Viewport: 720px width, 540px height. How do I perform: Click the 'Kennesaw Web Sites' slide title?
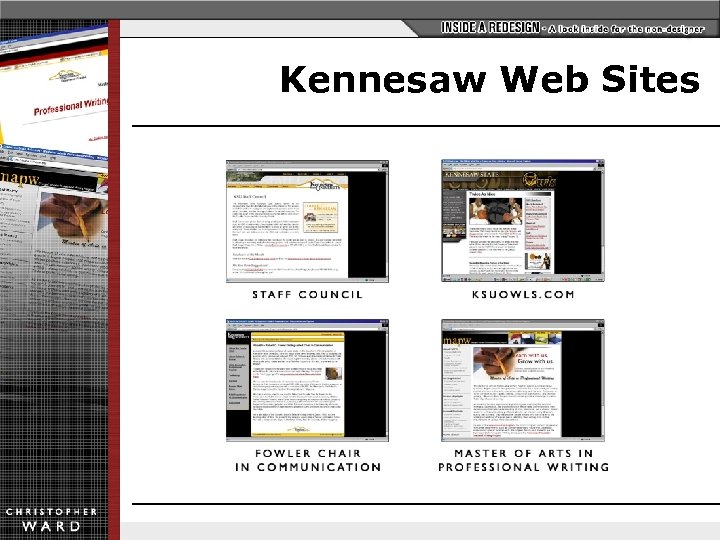pyautogui.click(x=489, y=79)
